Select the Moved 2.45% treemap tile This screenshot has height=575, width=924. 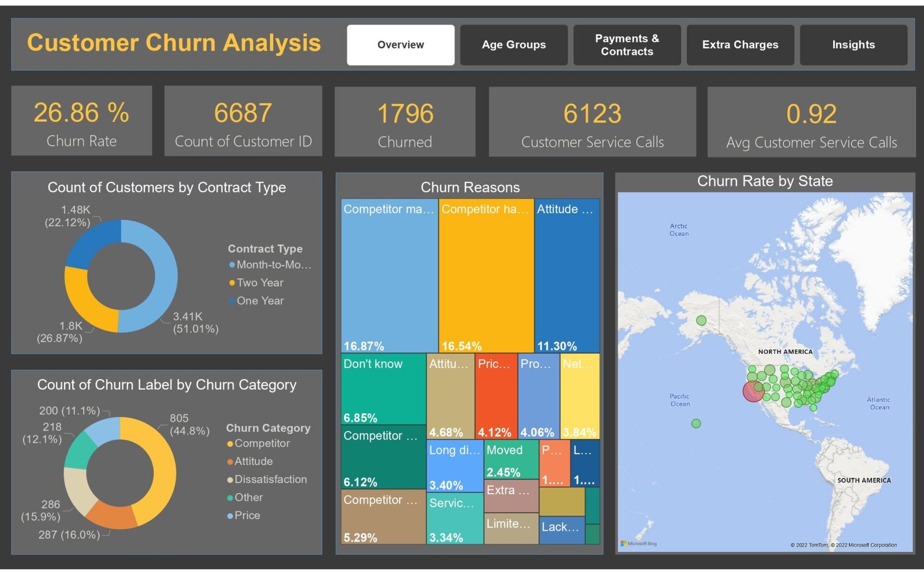tap(511, 460)
